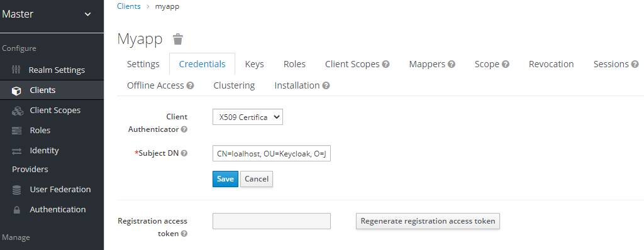Click the myapp breadcrumb text
The width and height of the screenshot is (644, 250).
point(167,6)
